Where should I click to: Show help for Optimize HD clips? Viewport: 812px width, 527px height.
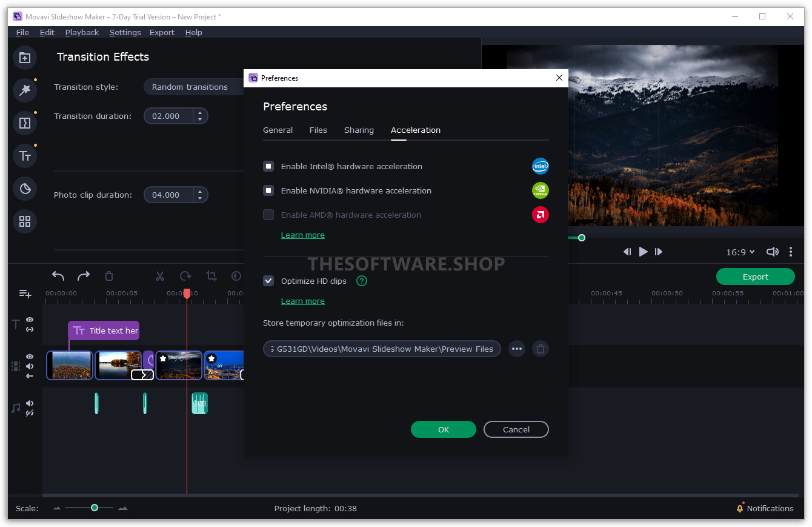click(x=362, y=281)
